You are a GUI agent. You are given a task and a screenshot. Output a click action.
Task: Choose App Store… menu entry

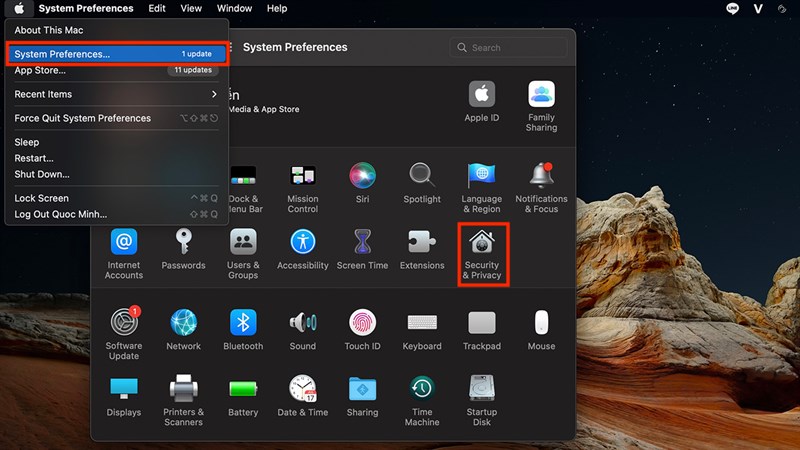click(x=116, y=70)
